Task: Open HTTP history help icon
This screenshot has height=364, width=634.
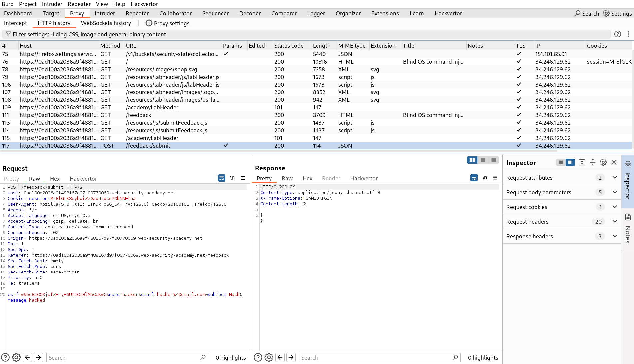Action: 618,34
